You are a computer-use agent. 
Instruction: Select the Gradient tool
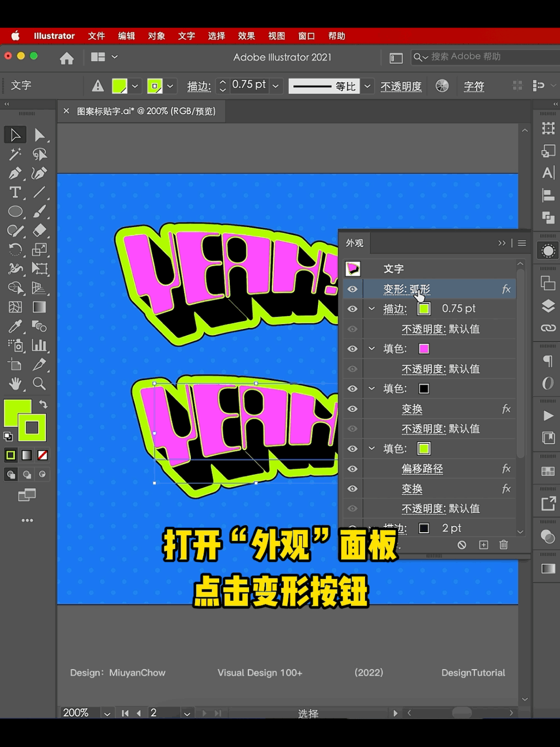pos(39,307)
